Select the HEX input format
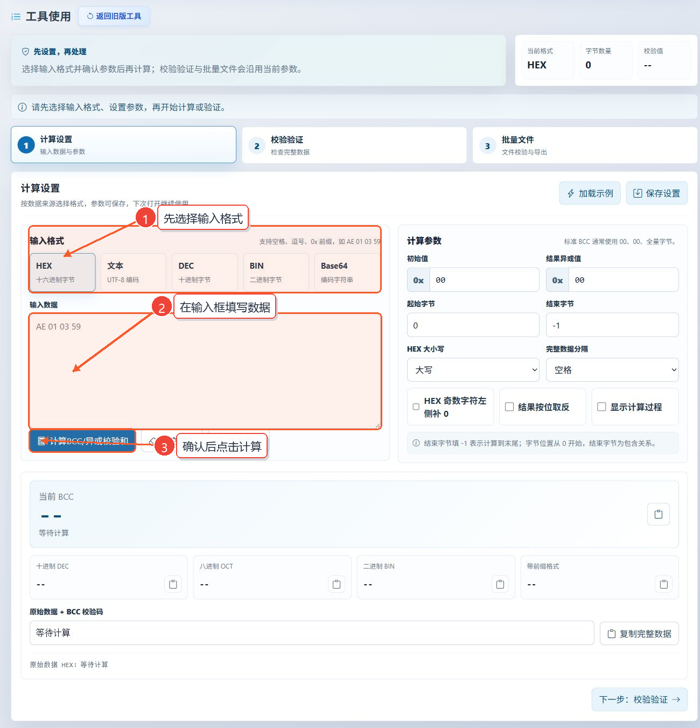Viewport: 700px width, 728px height. coord(62,272)
